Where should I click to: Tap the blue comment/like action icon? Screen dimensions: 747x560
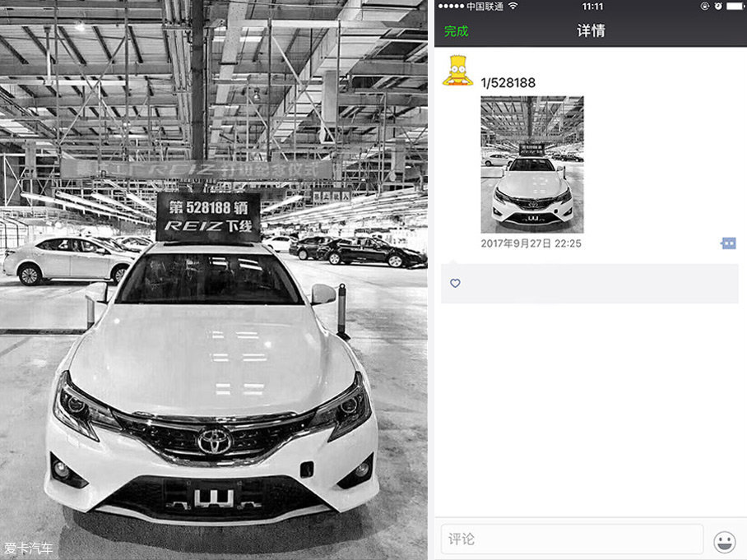coord(728,243)
